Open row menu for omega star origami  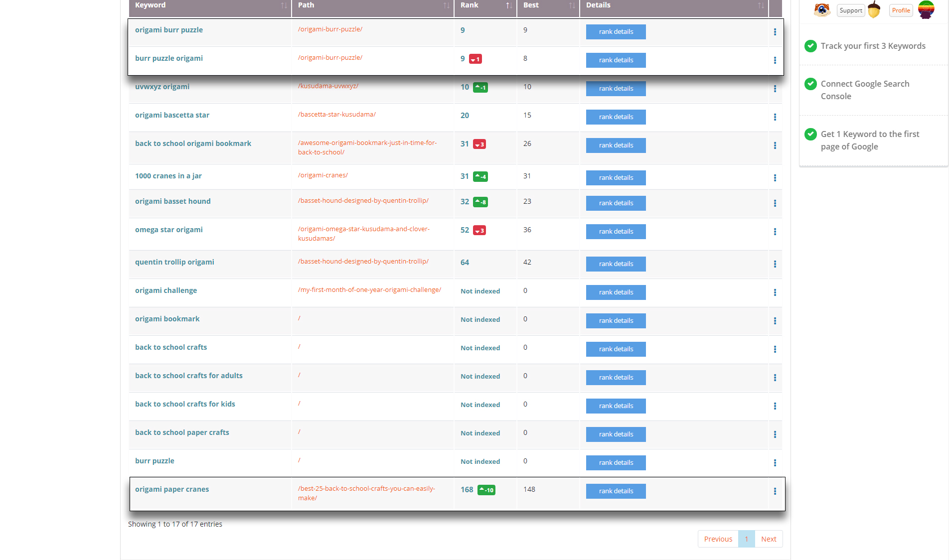(775, 232)
